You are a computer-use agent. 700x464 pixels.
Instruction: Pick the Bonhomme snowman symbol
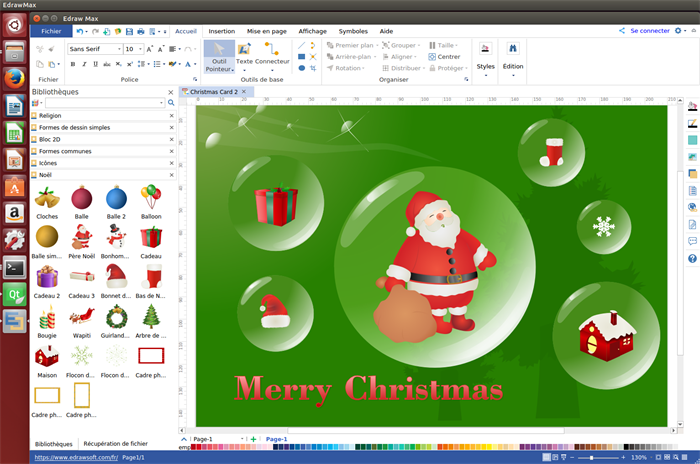[x=116, y=242]
